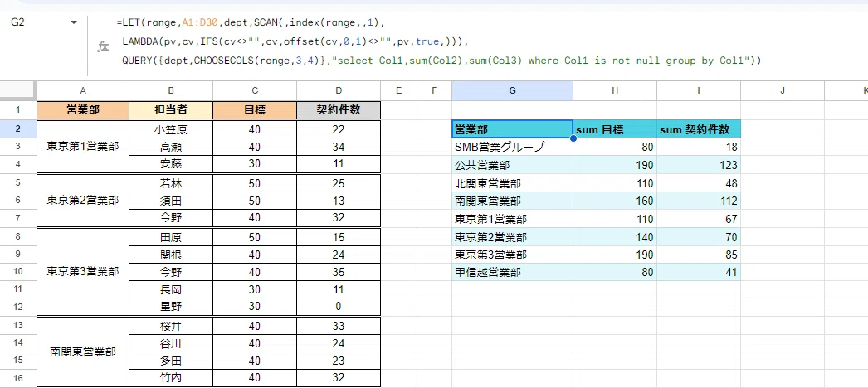Screen dimensions: 868x388
Task: Click the fill handle of cell G2
Action: (573, 138)
